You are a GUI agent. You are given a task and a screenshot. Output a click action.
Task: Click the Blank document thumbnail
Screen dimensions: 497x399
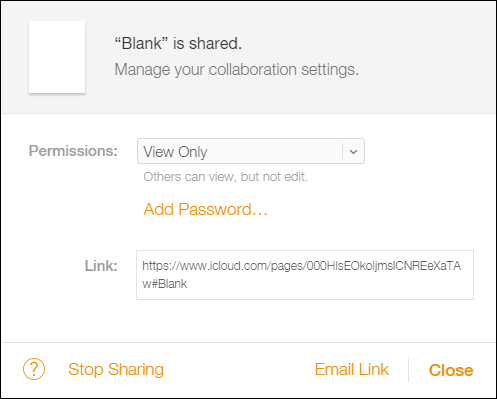pos(57,57)
